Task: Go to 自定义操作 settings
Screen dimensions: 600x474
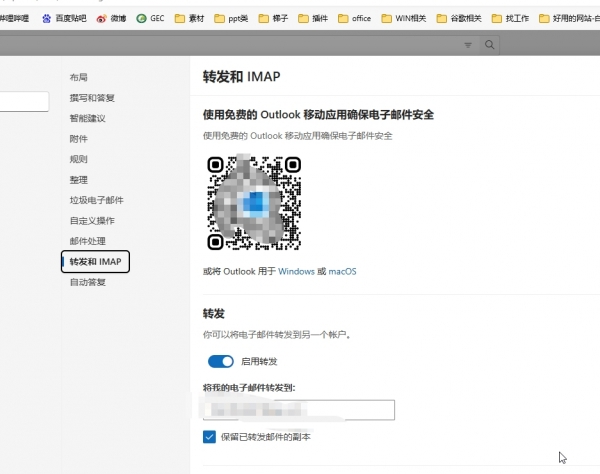Action: tap(92, 221)
